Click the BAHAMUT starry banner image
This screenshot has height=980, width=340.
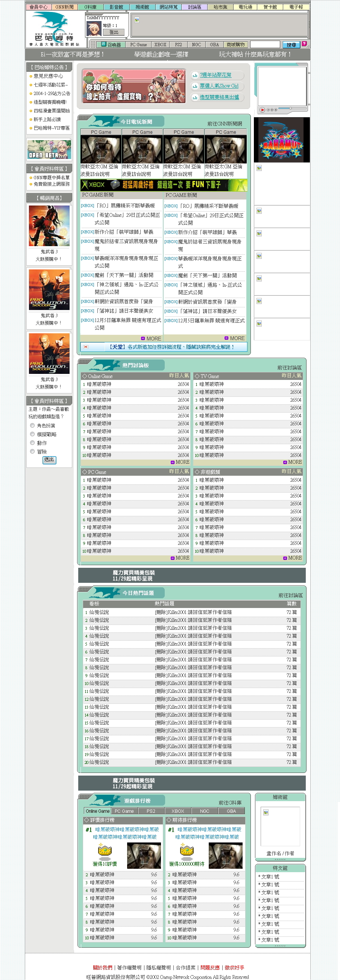(281, 141)
